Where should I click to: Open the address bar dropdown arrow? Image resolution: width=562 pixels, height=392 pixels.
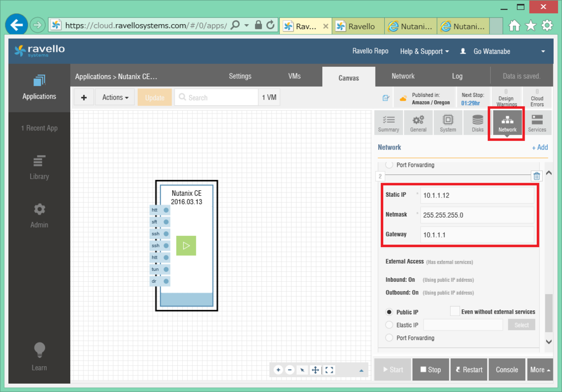click(x=246, y=25)
